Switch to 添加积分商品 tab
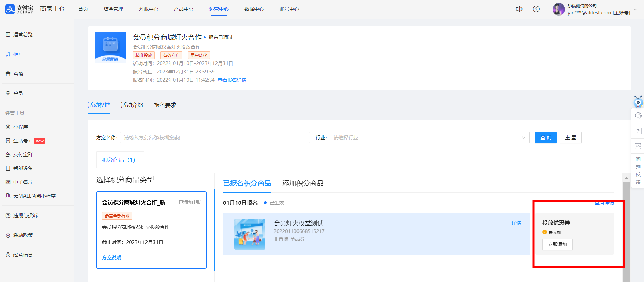The image size is (644, 282). point(303,183)
